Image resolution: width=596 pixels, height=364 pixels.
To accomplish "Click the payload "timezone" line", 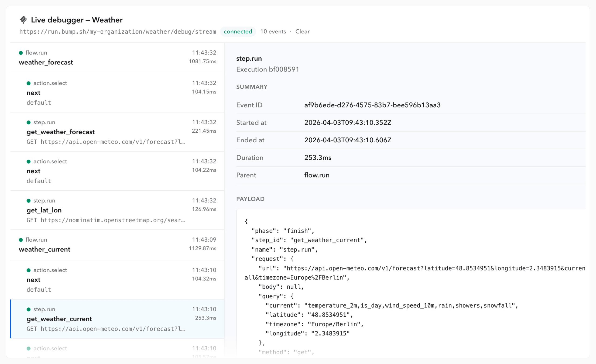I will click(314, 324).
